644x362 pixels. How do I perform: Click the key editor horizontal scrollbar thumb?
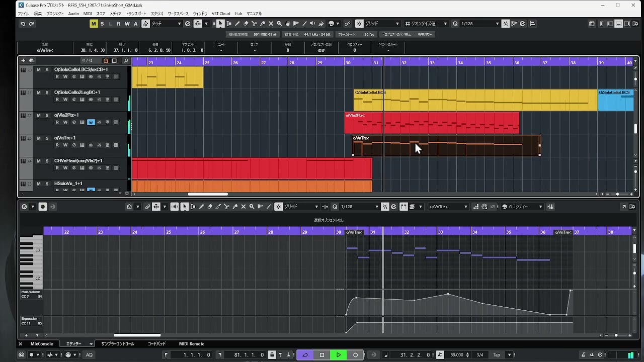point(137,335)
